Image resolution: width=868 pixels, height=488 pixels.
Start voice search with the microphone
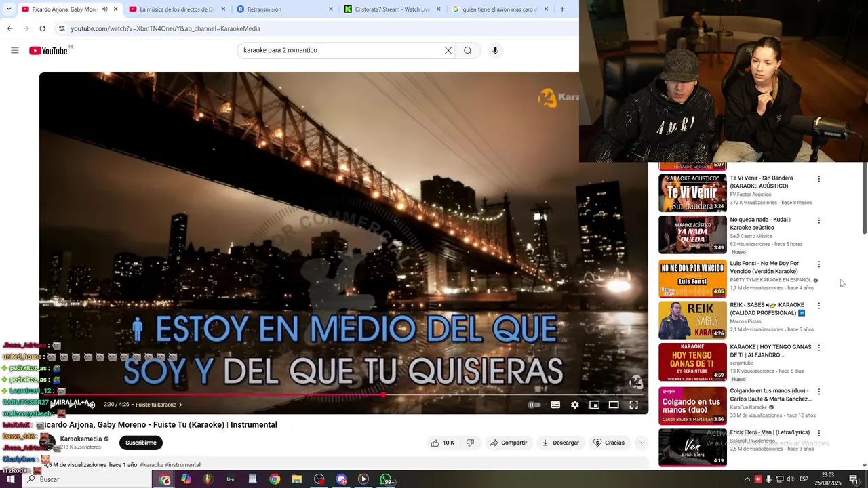click(495, 50)
